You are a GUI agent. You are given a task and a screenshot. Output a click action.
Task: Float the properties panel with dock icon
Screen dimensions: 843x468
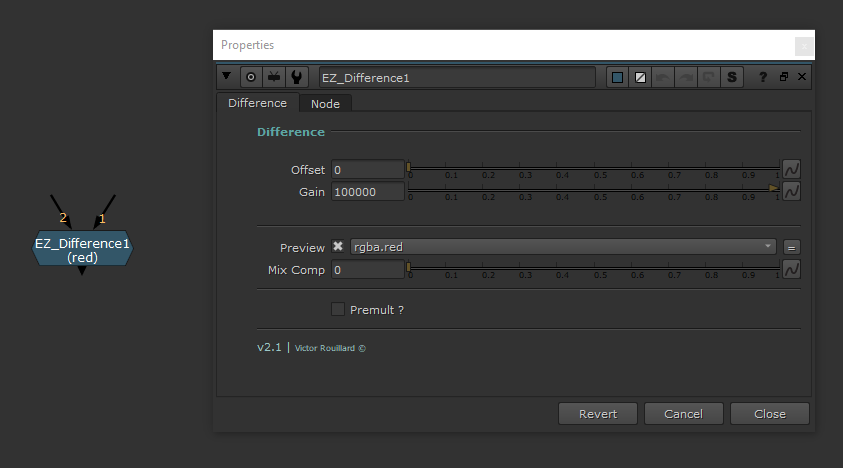(784, 77)
